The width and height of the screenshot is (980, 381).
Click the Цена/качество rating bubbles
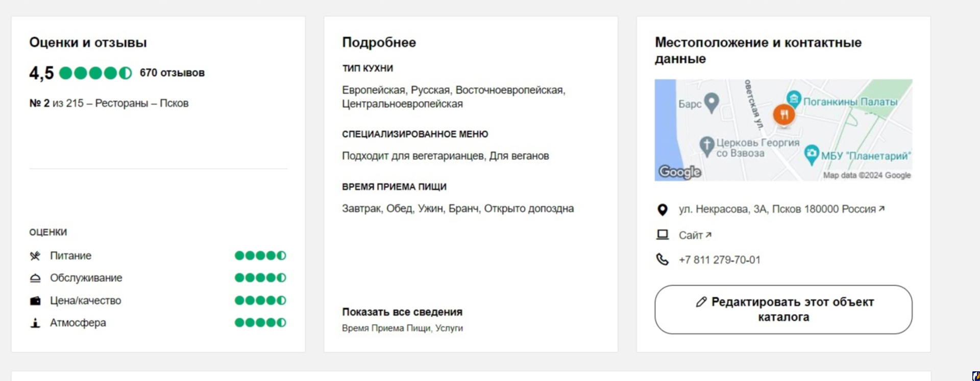point(260,300)
